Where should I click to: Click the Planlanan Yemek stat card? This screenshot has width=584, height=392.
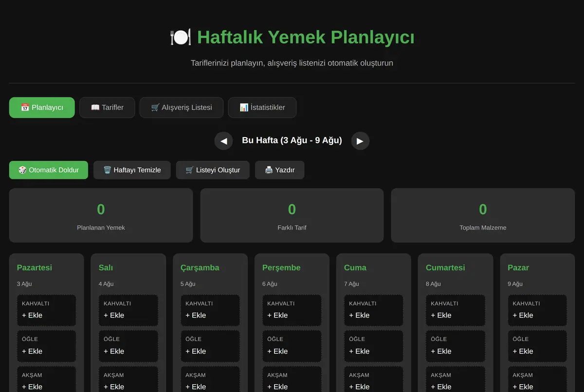pyautogui.click(x=101, y=215)
